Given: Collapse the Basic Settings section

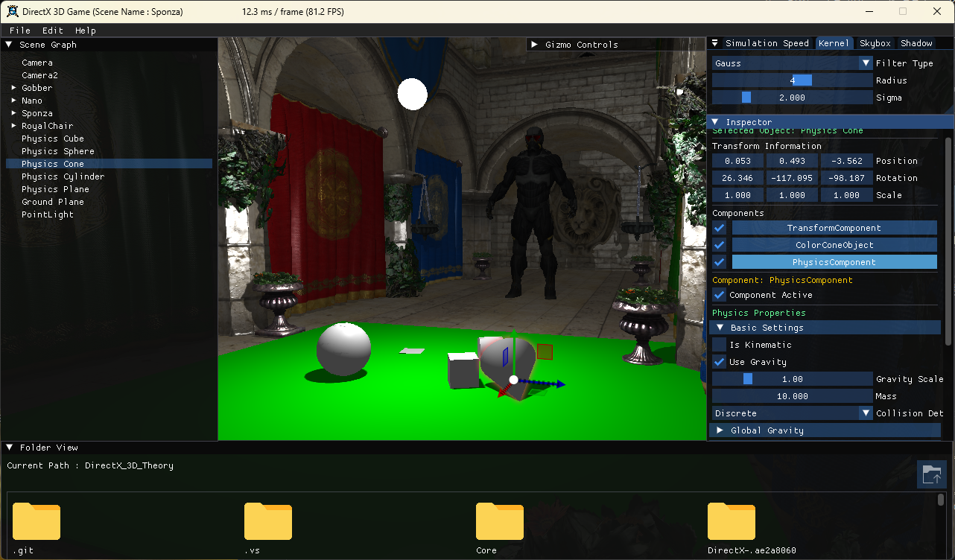Looking at the screenshot, I should (x=767, y=327).
